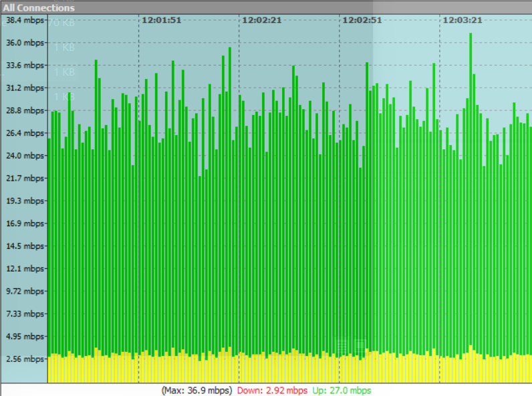
Task: Click the 28.8 mbps axis label
Action: (x=25, y=110)
